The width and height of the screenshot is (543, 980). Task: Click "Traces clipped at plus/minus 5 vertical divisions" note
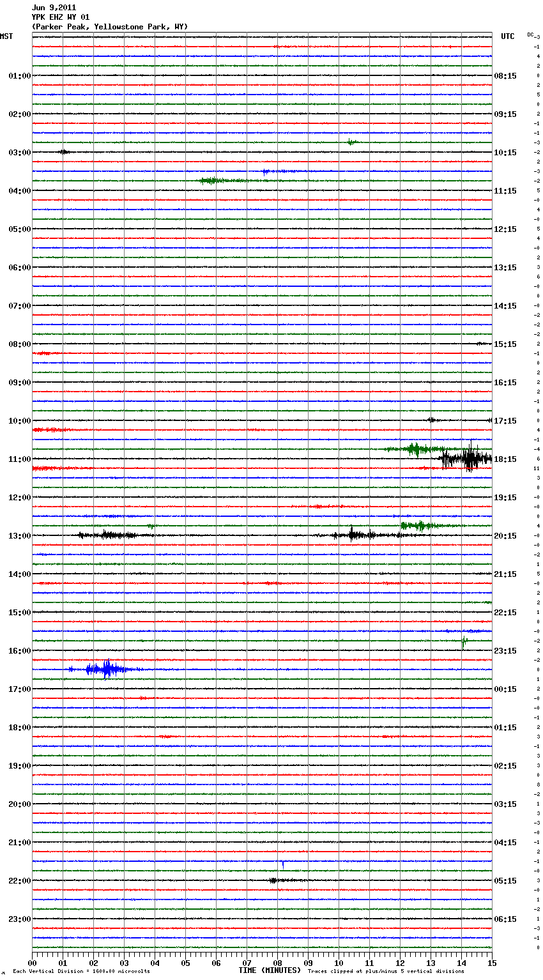click(386, 972)
